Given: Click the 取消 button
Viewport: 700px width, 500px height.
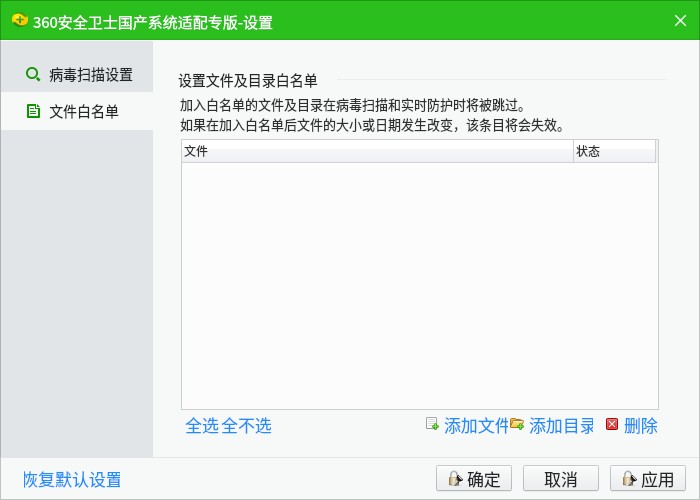Looking at the screenshot, I should pyautogui.click(x=561, y=479).
